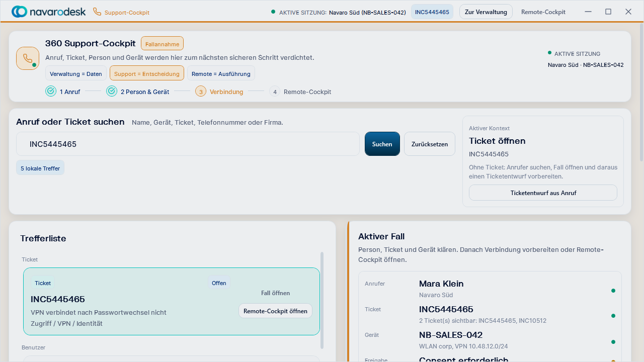Click the step 3 circle icon for Verbindung
This screenshot has height=362, width=644.
[201, 92]
